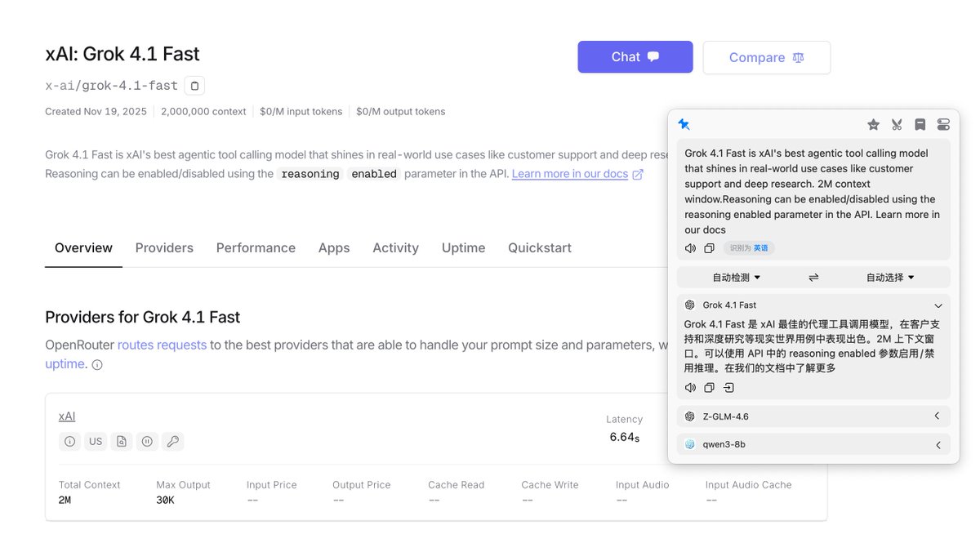Copy the English source text in popup
The image size is (980, 552).
tap(709, 248)
